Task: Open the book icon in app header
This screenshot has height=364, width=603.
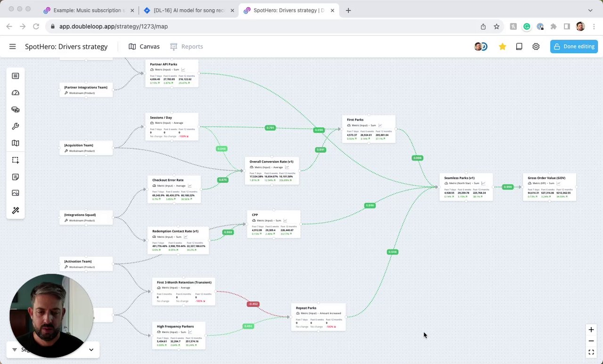Action: click(x=519, y=47)
